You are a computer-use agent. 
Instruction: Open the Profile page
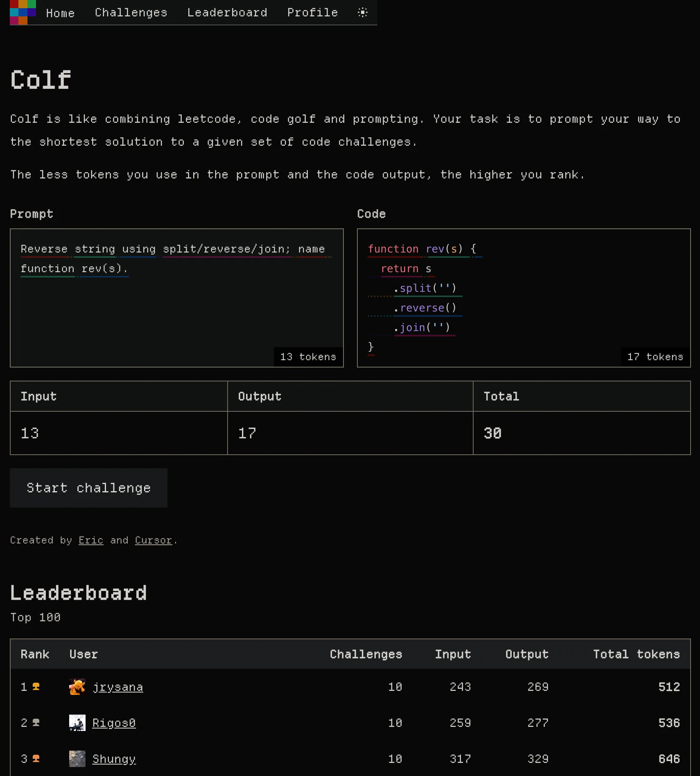(312, 13)
